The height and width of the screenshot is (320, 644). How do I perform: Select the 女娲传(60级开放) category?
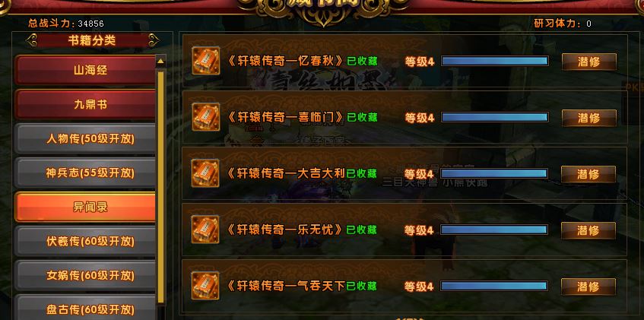pos(85,275)
